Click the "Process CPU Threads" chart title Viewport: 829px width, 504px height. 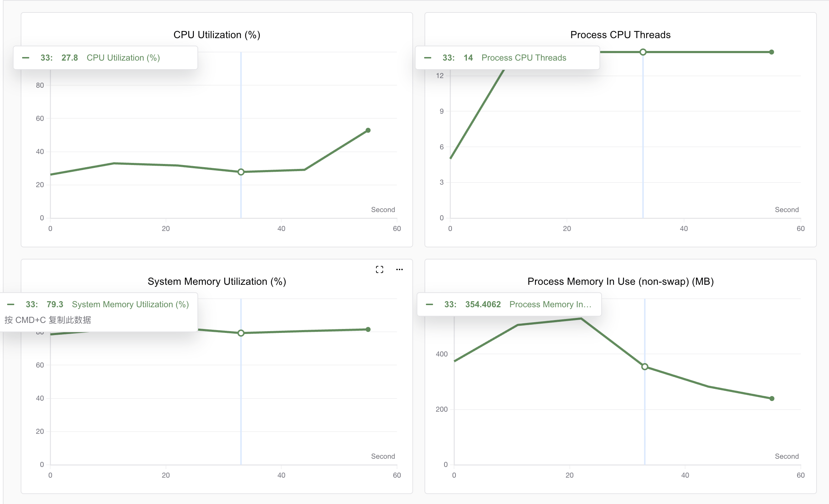pyautogui.click(x=620, y=35)
